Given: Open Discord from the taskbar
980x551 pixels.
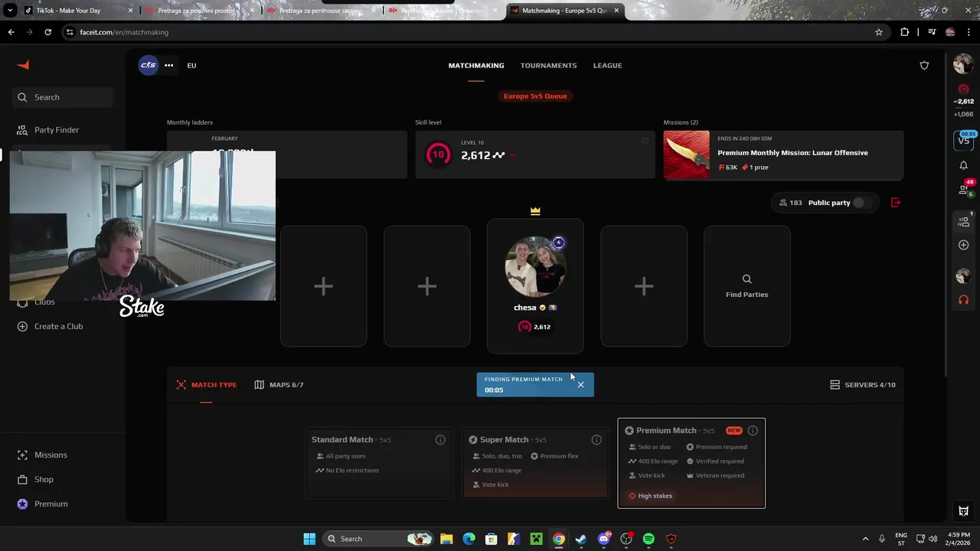Looking at the screenshot, I should click(604, 539).
